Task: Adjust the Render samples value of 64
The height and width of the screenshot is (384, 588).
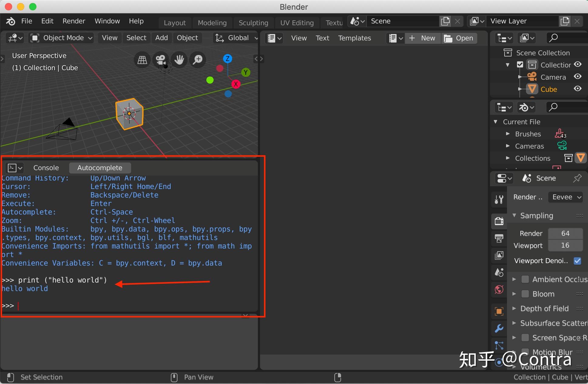Action: (565, 233)
